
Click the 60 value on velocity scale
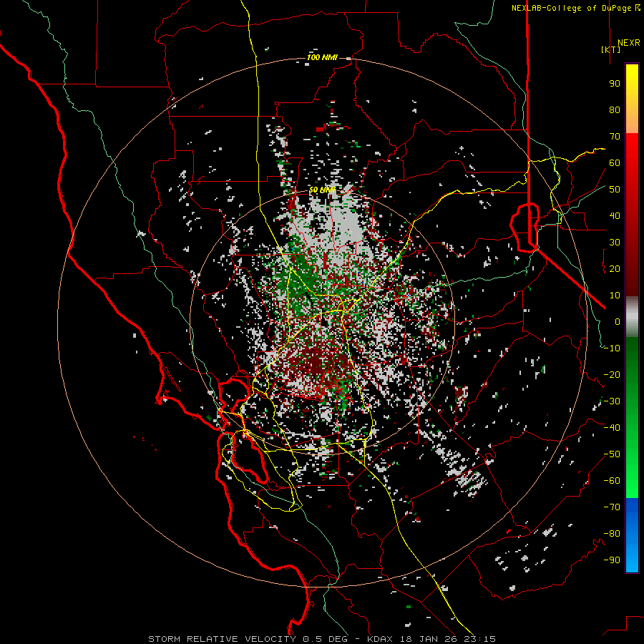pos(615,162)
